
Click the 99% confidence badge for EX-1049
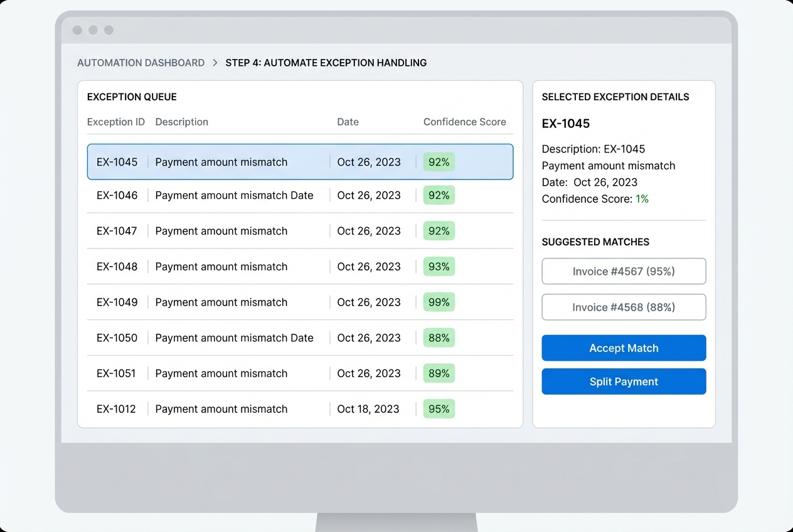(x=439, y=302)
